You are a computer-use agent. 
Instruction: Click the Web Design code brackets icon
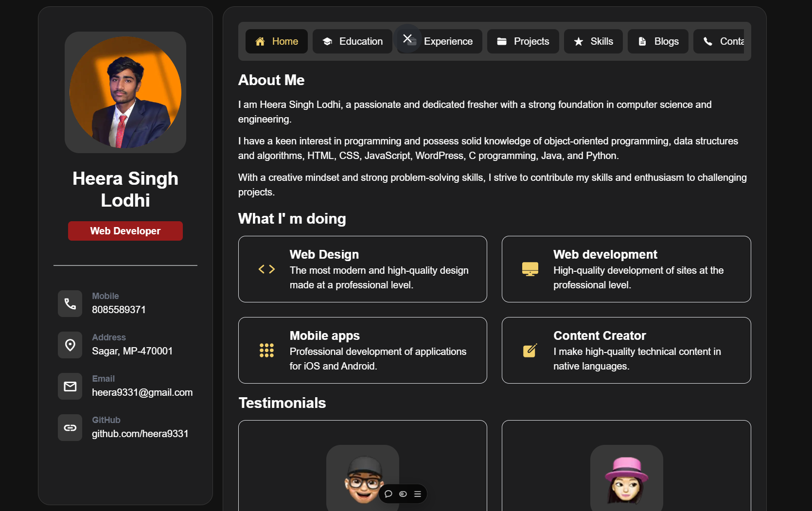tap(266, 269)
